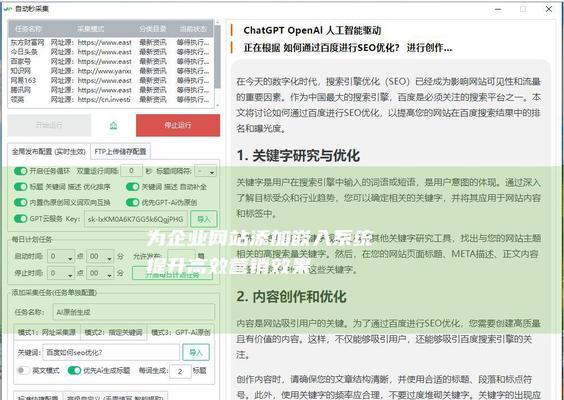
Task: Toggle the 关键词 描述 自动补全 switch
Action: point(132,187)
